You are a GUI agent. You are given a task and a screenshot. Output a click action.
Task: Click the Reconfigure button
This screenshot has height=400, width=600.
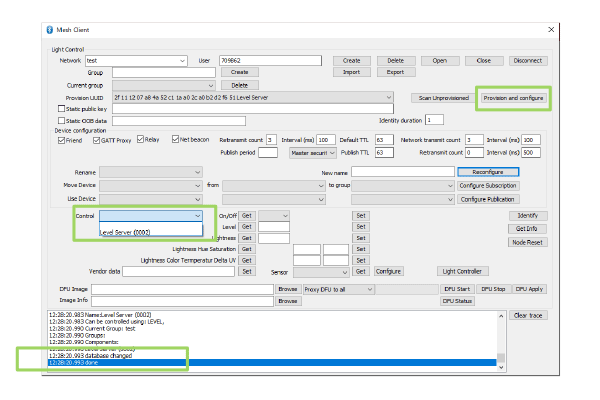488,172
